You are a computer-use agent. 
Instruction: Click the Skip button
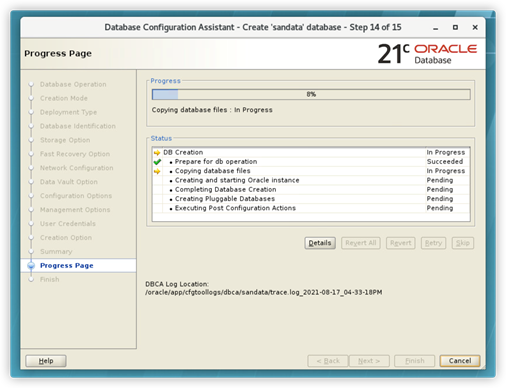click(463, 243)
